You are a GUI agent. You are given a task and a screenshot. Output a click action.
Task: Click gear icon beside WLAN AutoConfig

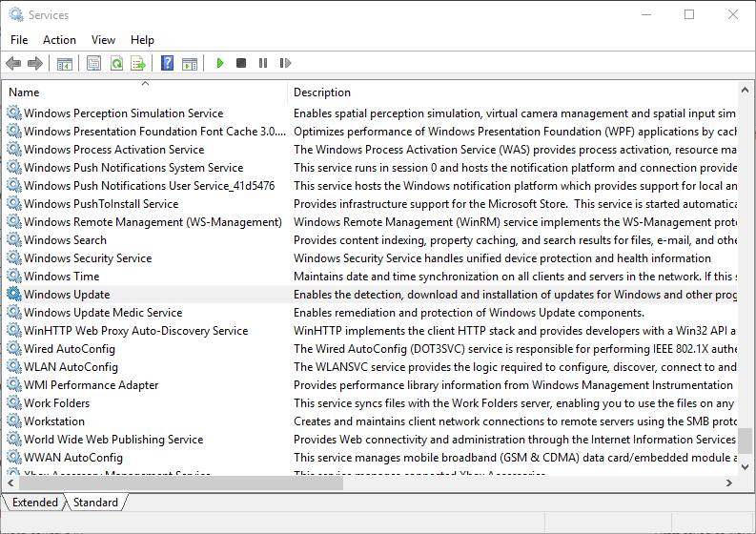(x=14, y=366)
